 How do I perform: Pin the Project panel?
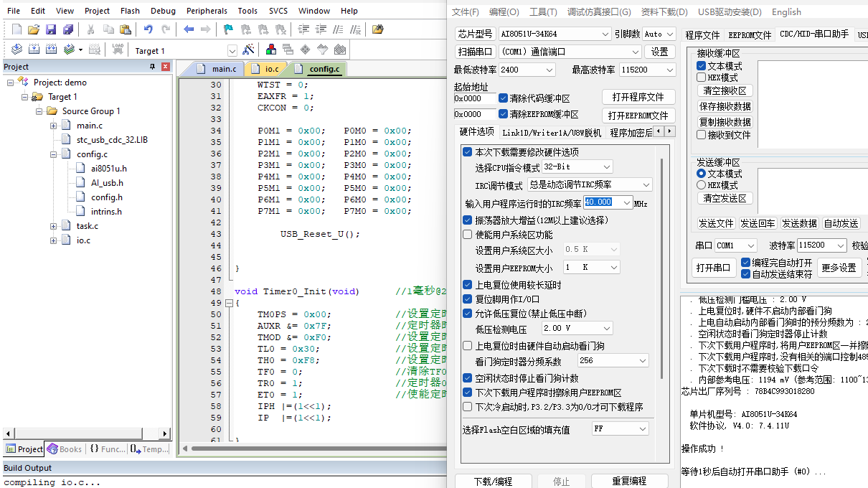pos(152,67)
